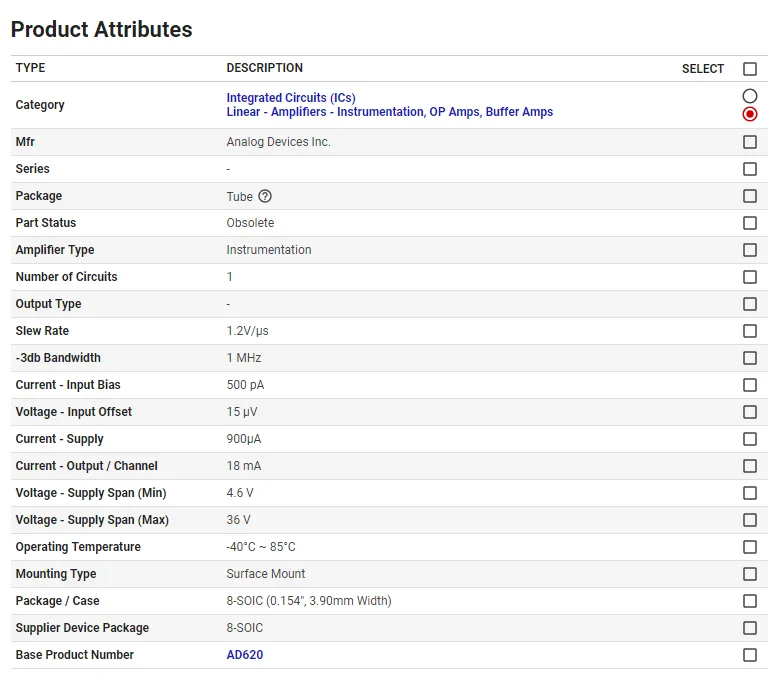Select the Mounting Type Surface Mount checkbox
The width and height of the screenshot is (777, 677).
click(750, 574)
